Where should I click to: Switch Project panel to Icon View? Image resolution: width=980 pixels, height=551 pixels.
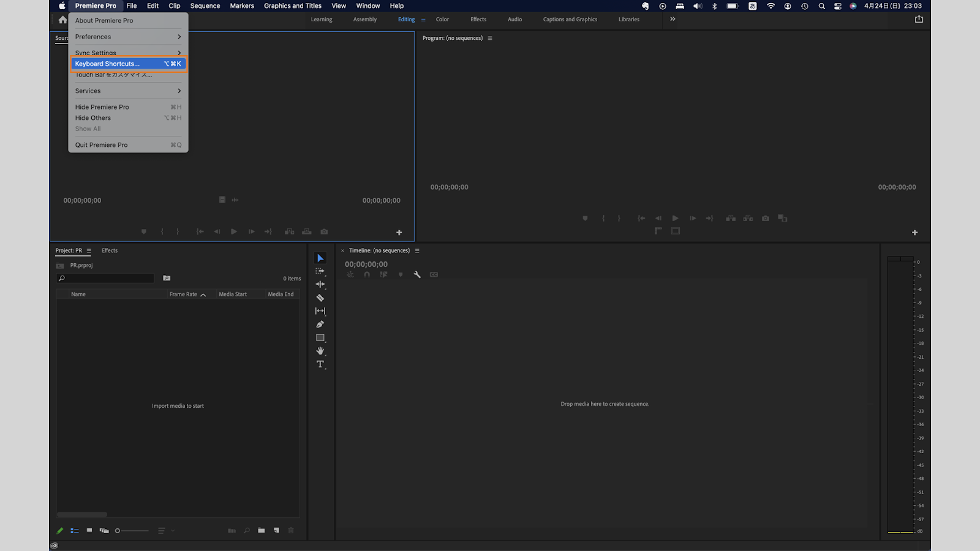coord(89,531)
